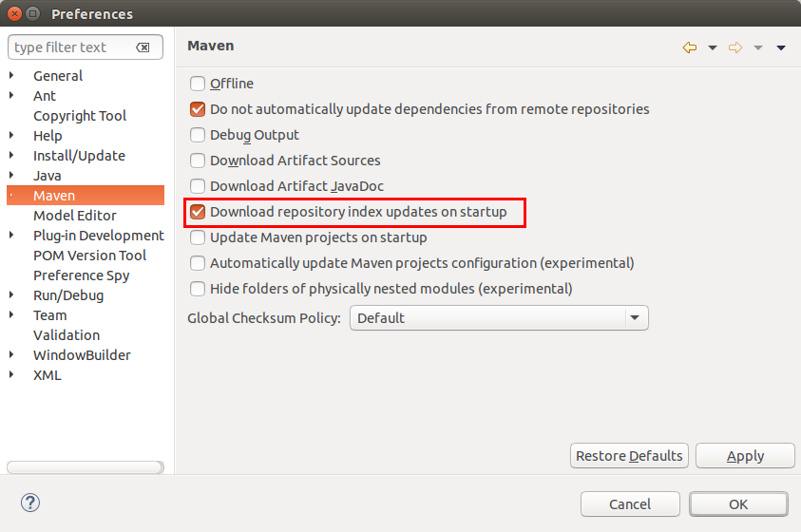Check Update Maven projects on startup
801x532 pixels.
[x=198, y=237]
